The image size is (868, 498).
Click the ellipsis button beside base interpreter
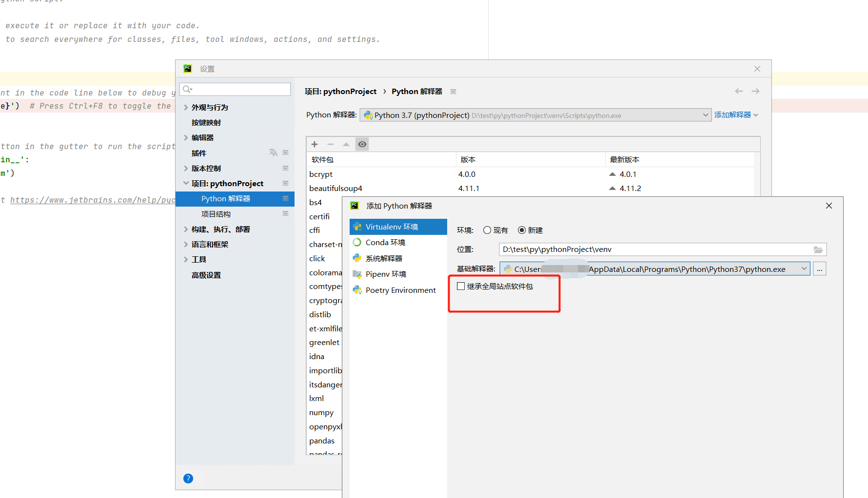tap(820, 269)
